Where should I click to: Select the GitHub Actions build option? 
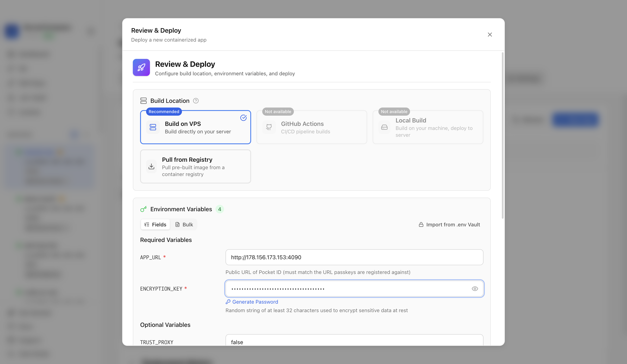pos(312,127)
